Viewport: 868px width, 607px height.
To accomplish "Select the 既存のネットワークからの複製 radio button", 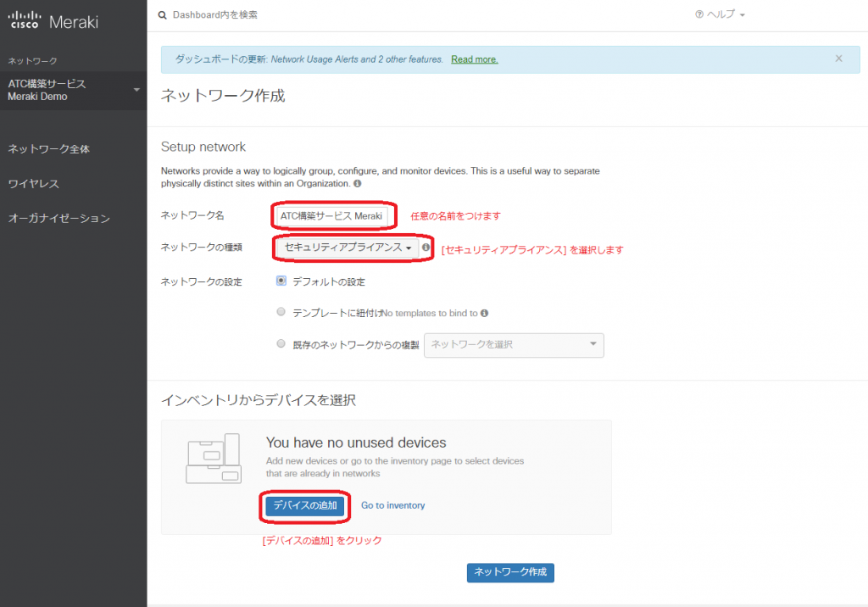I will 281,344.
